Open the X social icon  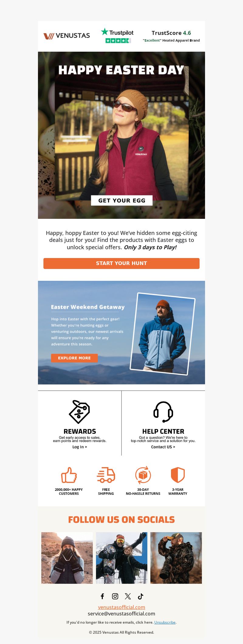coord(128,596)
